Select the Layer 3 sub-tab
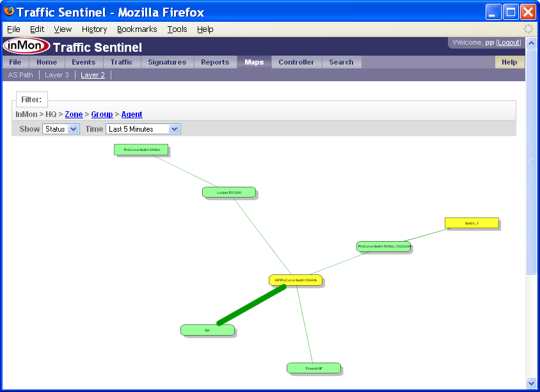 tap(57, 75)
